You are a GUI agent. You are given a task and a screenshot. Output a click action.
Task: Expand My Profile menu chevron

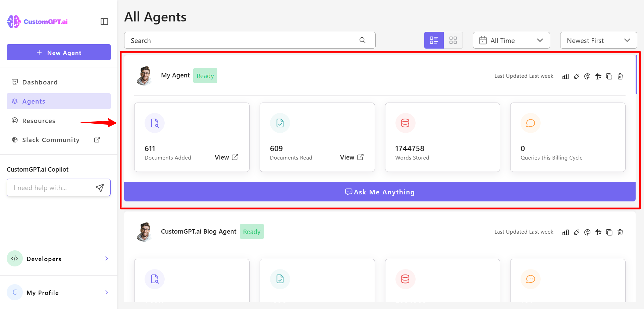click(107, 292)
